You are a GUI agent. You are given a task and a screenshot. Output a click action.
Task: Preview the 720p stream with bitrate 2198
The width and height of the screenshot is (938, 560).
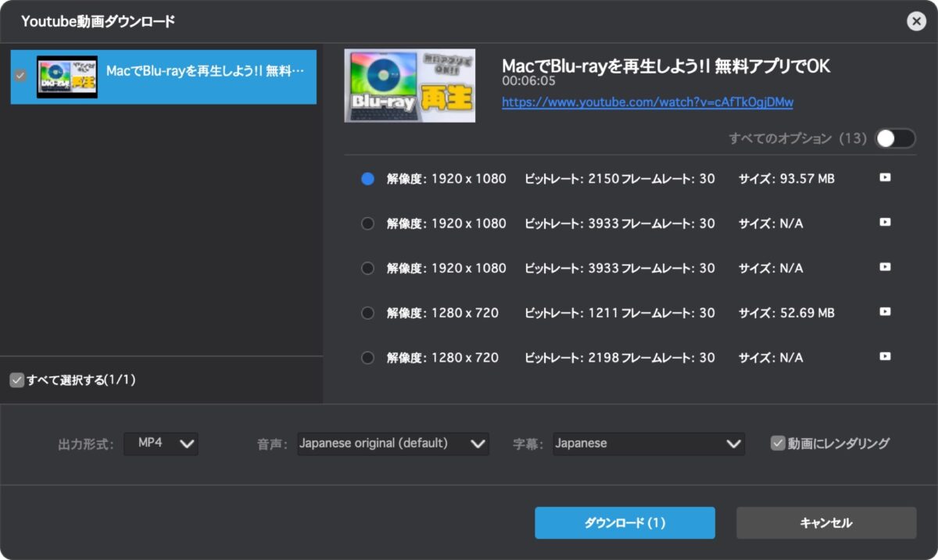coord(885,357)
